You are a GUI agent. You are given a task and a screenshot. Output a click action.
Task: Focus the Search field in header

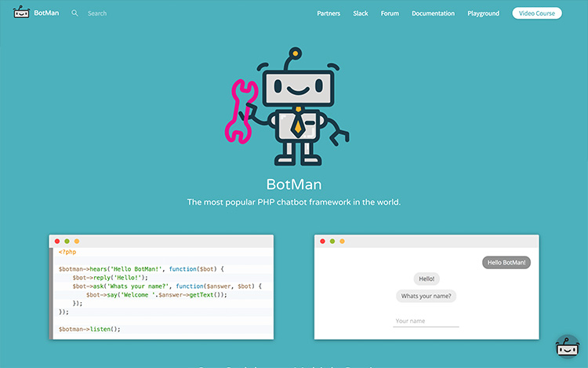(x=118, y=13)
